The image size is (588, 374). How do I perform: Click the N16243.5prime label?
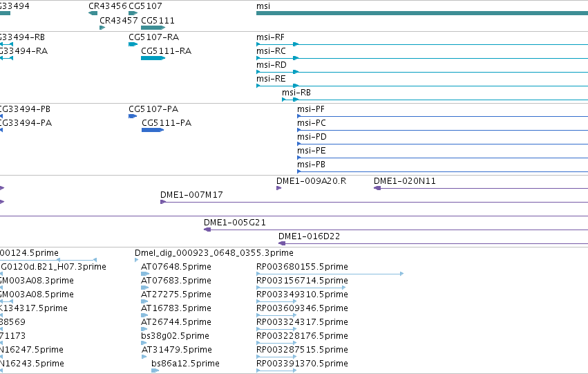pos(32,364)
